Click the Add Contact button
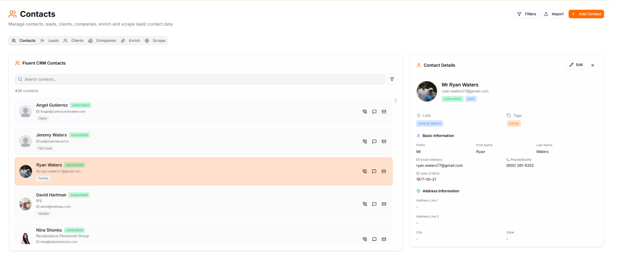The image size is (644, 262). pyautogui.click(x=586, y=14)
